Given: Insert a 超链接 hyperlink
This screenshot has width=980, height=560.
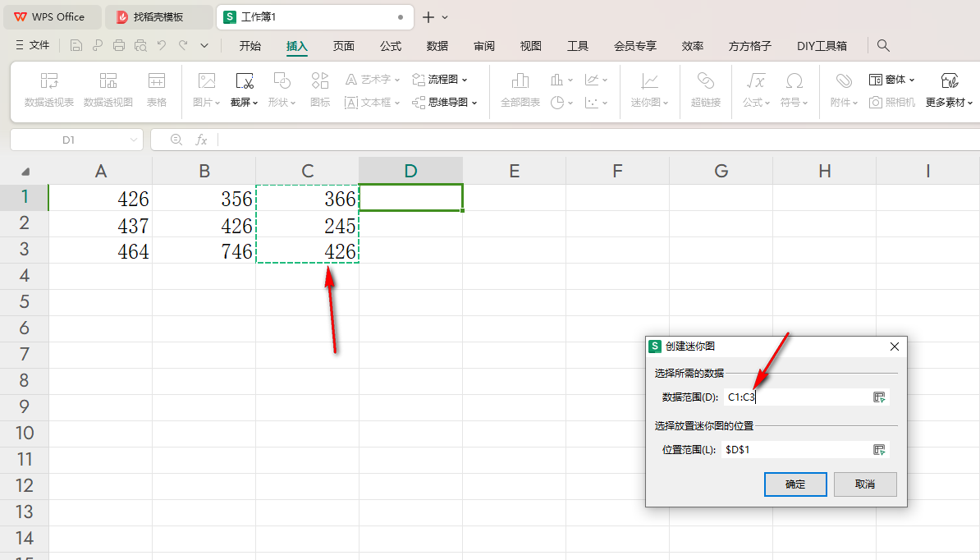Looking at the screenshot, I should [x=706, y=90].
